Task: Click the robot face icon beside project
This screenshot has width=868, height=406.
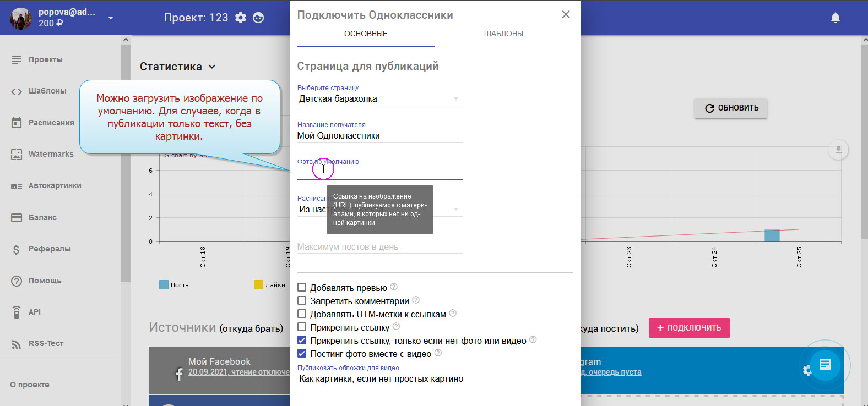Action: click(x=258, y=18)
